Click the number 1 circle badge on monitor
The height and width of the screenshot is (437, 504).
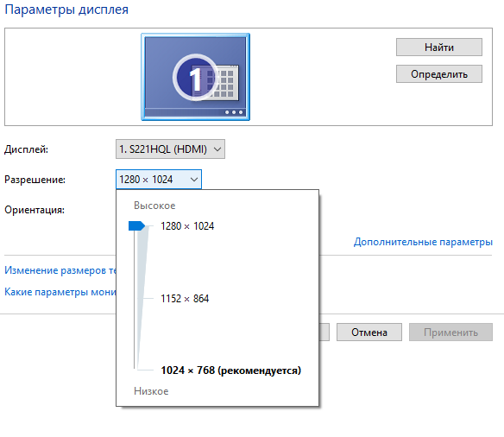click(x=195, y=78)
